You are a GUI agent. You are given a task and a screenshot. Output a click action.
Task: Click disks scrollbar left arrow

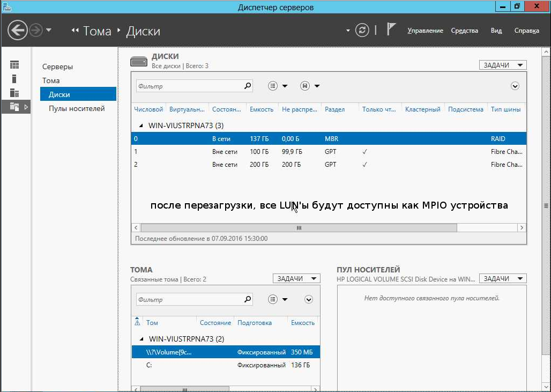click(x=136, y=228)
